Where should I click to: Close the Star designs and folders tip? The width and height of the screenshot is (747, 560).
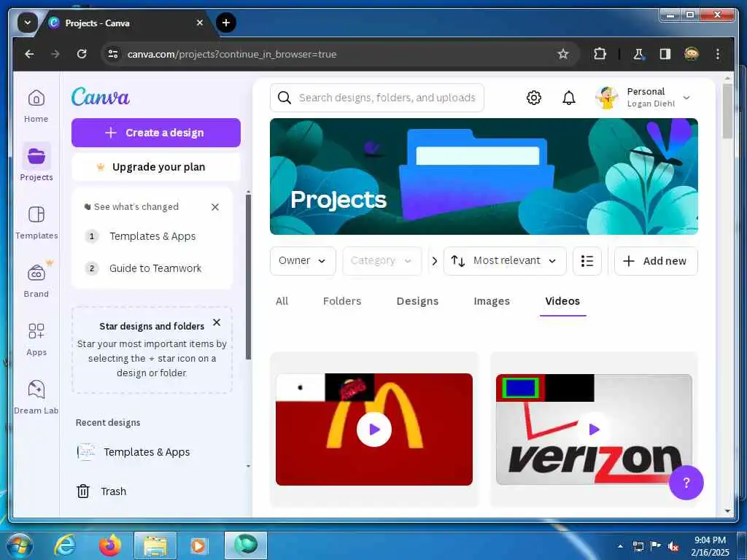(216, 322)
